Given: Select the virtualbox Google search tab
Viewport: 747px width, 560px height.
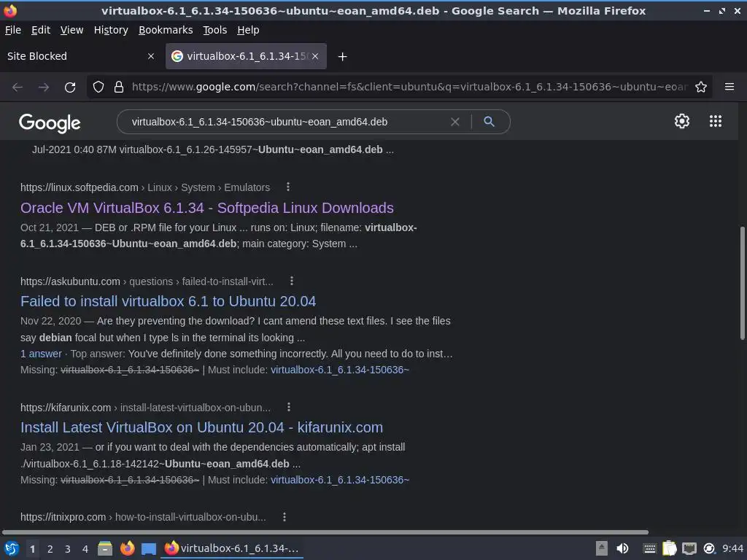Looking at the screenshot, I should (246, 56).
